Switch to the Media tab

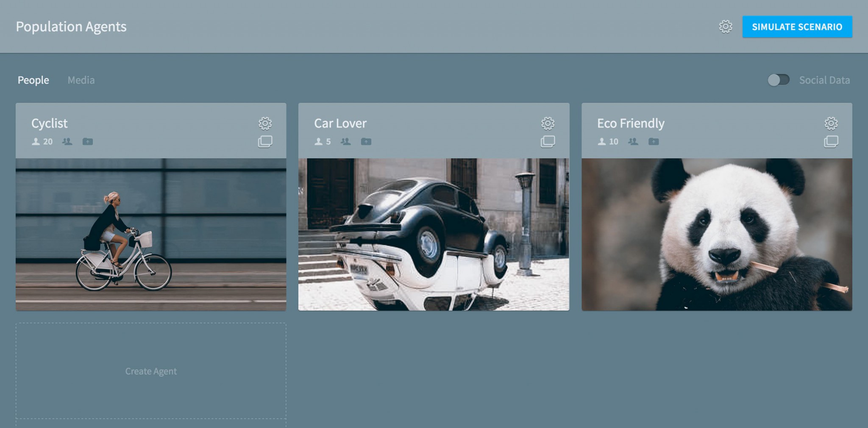81,80
